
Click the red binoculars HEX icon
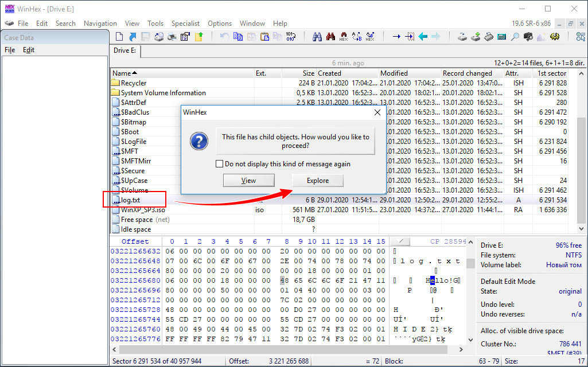[344, 36]
